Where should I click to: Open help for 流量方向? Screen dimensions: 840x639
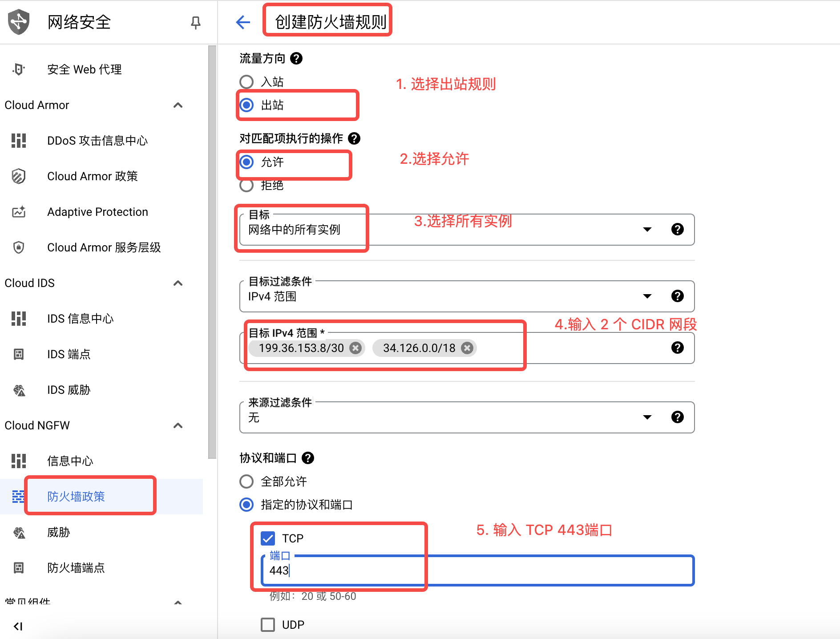click(x=296, y=58)
